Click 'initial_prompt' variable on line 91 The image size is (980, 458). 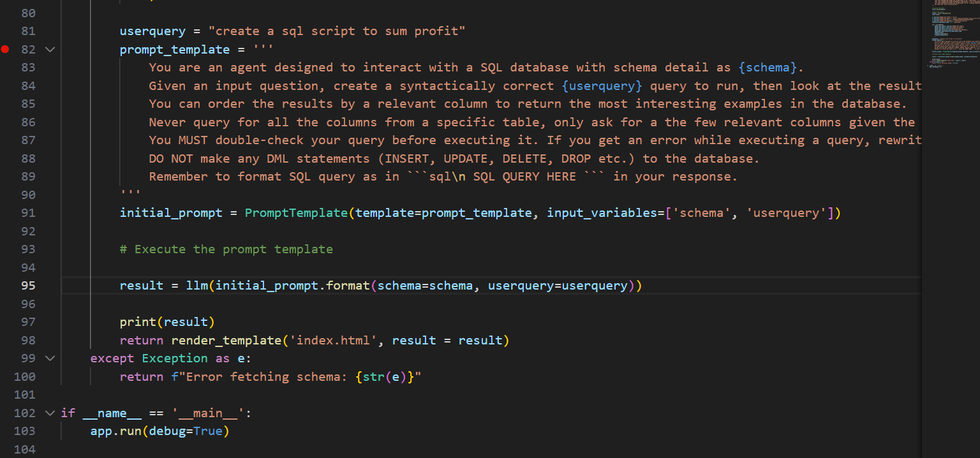click(171, 213)
